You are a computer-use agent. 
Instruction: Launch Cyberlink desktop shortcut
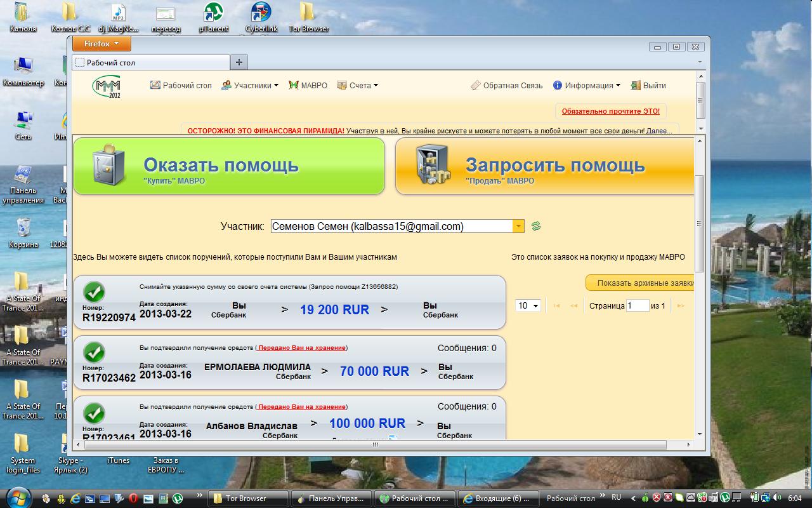[261, 17]
